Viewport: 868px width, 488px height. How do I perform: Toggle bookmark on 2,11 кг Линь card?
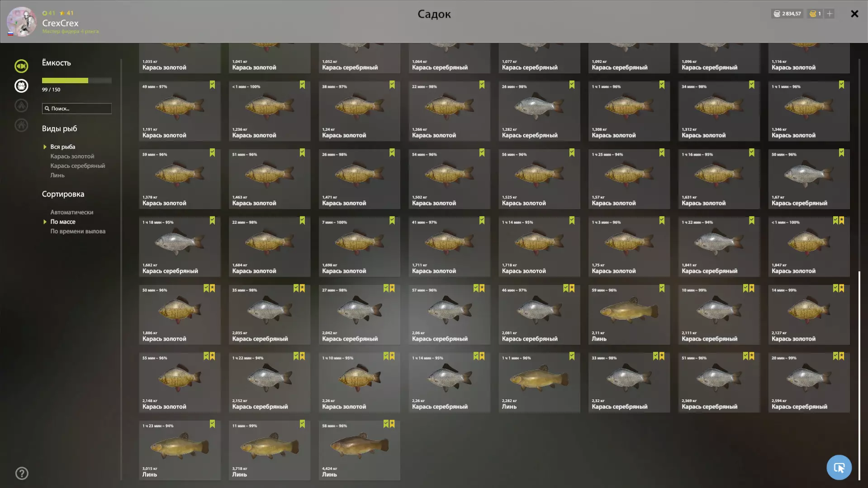(x=662, y=289)
